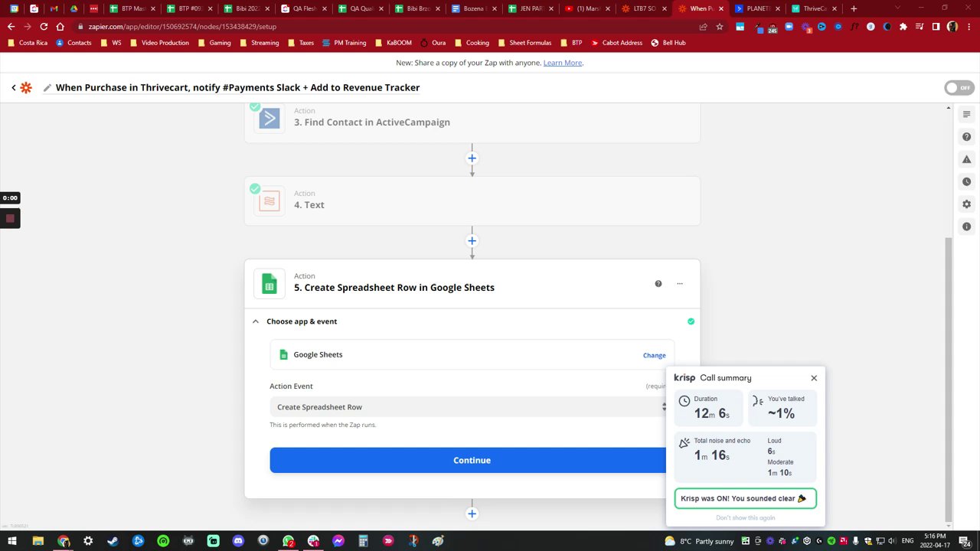Image resolution: width=980 pixels, height=551 pixels.
Task: Add a step after step 5
Action: click(472, 514)
